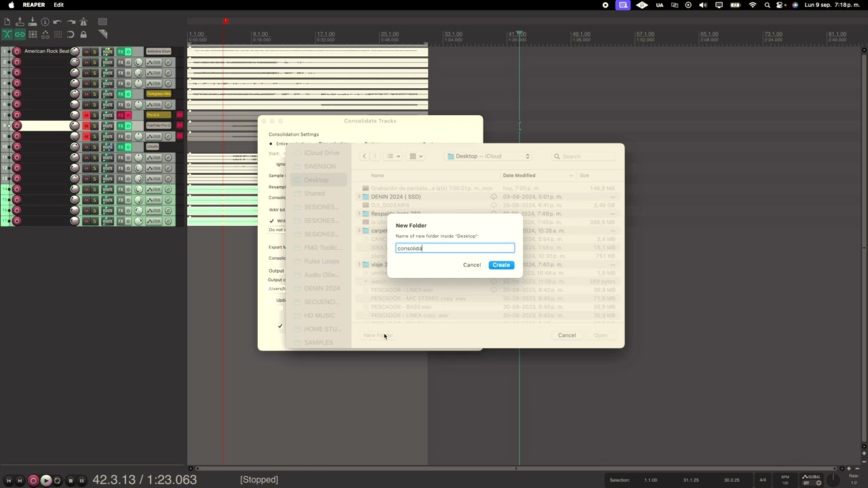Open Desktop — iCloud location popup
Screen dimensions: 868x488
[x=488, y=157]
